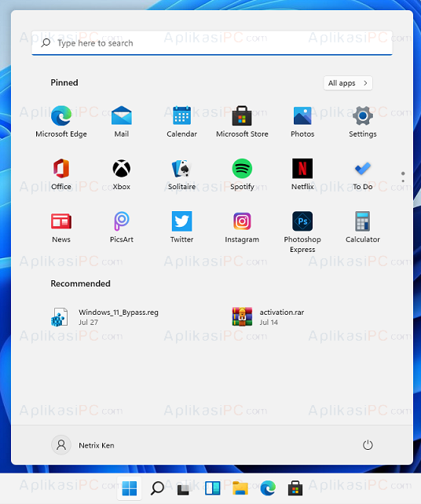
Task: Open Microsoft Store from the taskbar
Action: [295, 488]
